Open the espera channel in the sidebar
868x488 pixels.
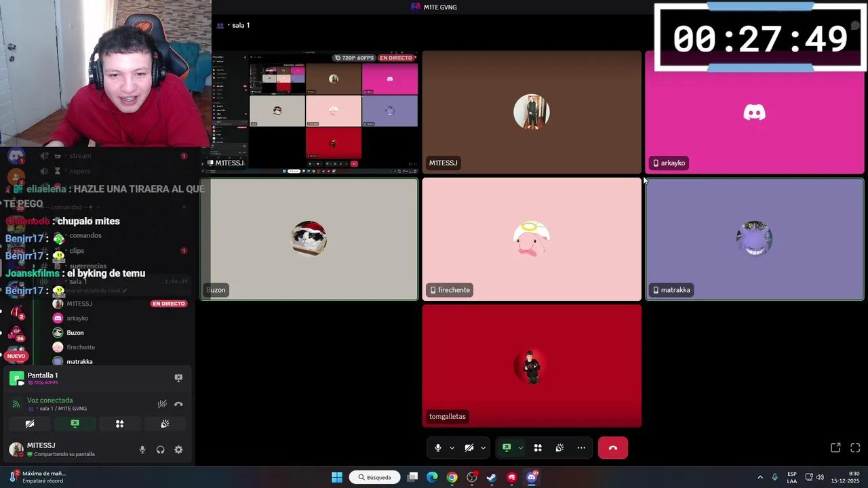click(x=79, y=171)
